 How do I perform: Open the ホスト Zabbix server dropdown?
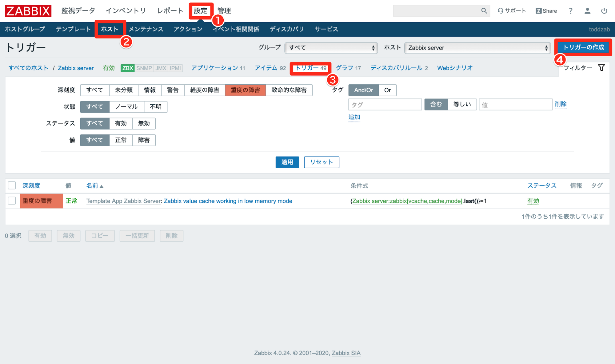pyautogui.click(x=477, y=48)
